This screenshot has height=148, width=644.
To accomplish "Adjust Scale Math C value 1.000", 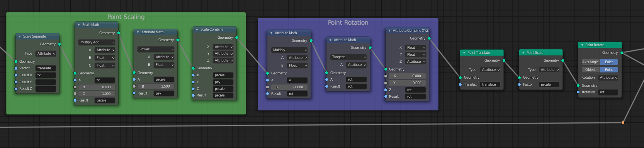I will [97, 94].
